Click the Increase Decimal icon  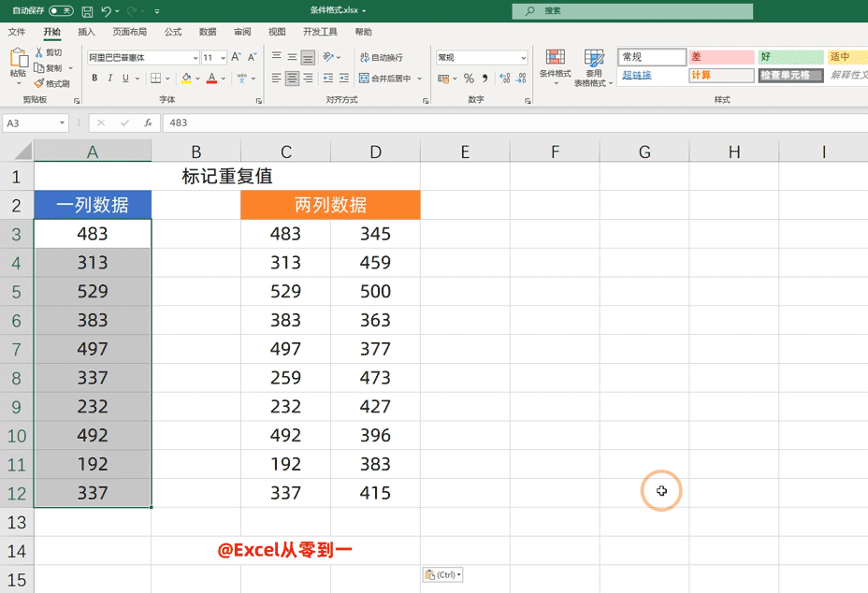click(505, 79)
